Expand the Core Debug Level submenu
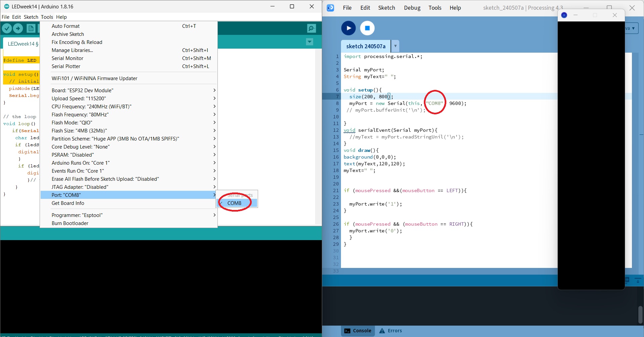The width and height of the screenshot is (644, 337). pyautogui.click(x=129, y=147)
